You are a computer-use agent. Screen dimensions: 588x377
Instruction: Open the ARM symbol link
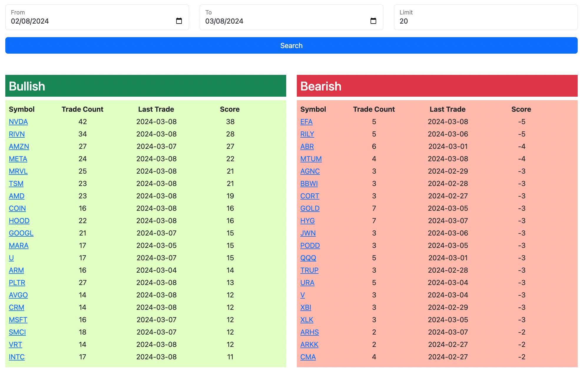[x=16, y=270]
